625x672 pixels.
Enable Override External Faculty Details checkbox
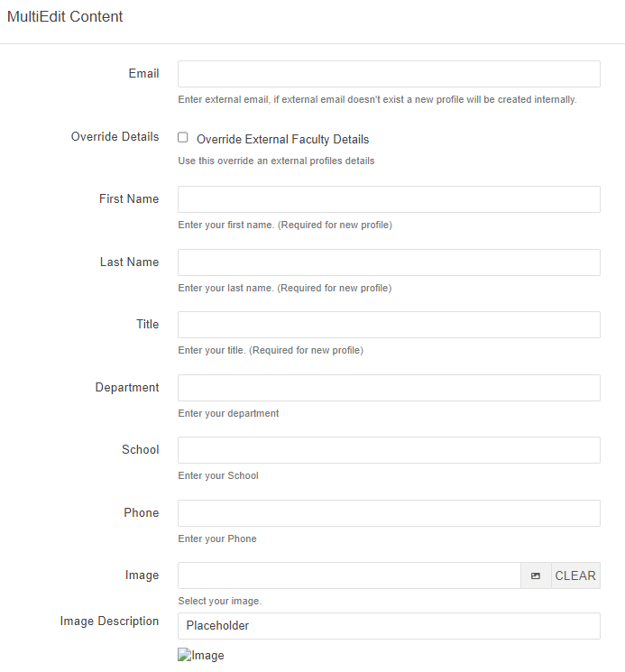click(183, 138)
